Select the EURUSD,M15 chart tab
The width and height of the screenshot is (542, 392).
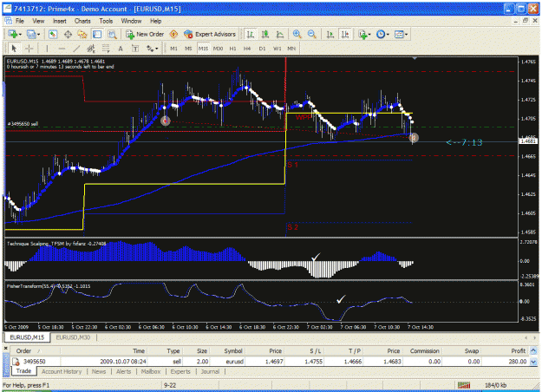[27, 337]
